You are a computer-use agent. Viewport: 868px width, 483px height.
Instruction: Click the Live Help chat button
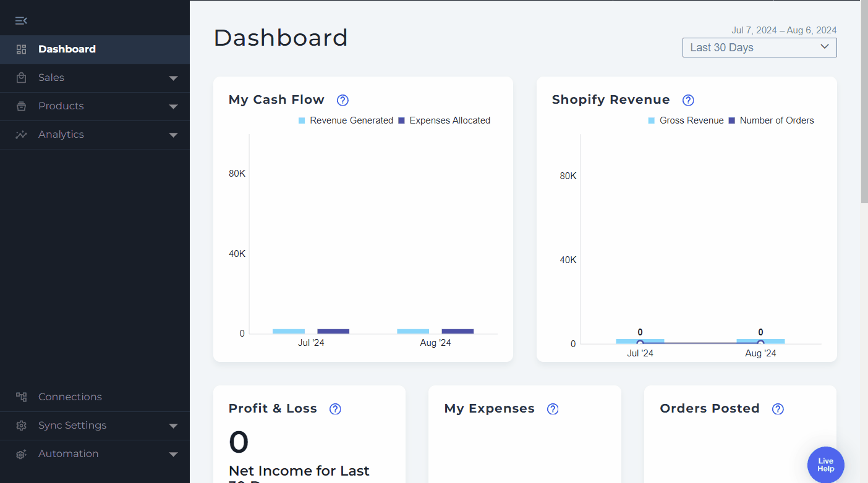point(825,464)
